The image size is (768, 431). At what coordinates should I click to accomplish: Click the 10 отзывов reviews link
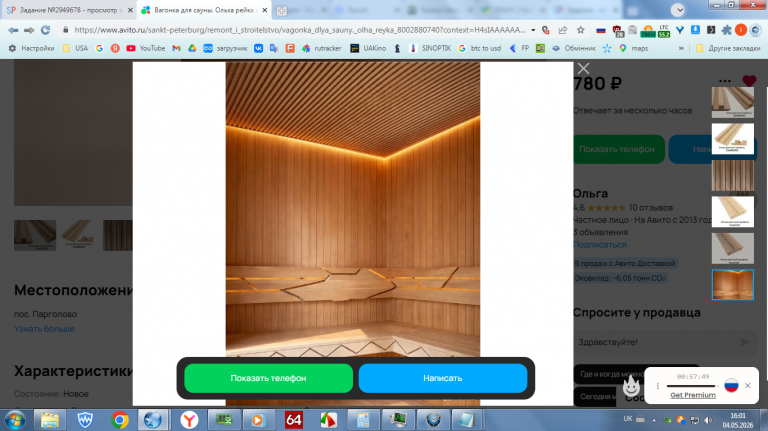(x=651, y=208)
